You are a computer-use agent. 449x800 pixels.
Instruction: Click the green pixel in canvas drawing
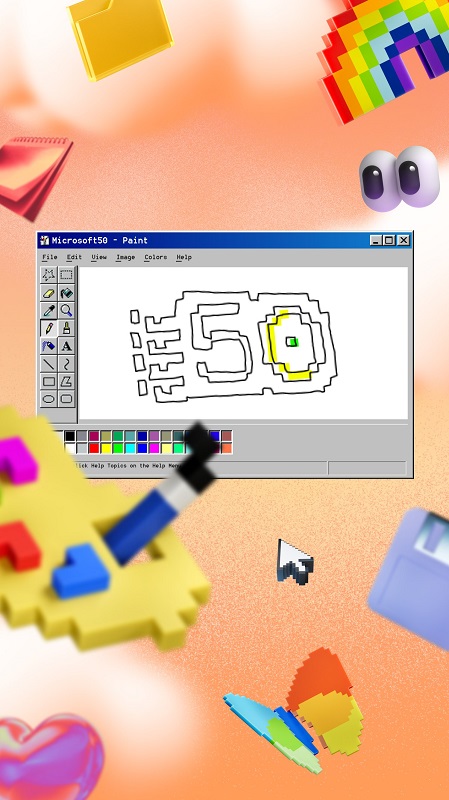point(292,342)
